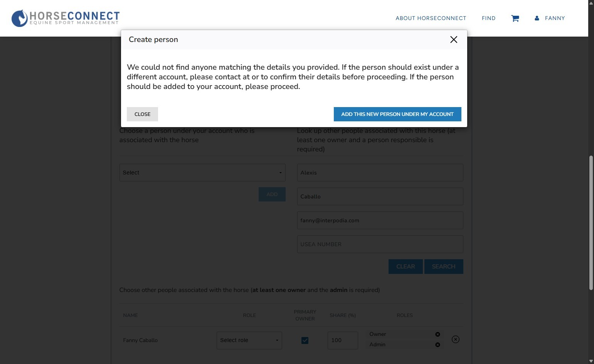Open the About HorseConnect menu
The image size is (594, 364).
tap(431, 18)
